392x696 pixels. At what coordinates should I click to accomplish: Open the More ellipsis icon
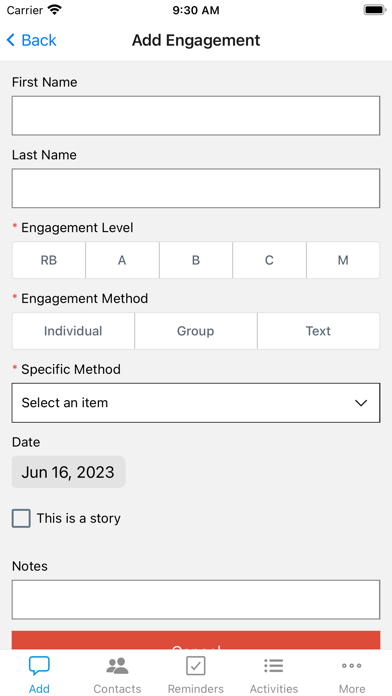[x=352, y=665]
